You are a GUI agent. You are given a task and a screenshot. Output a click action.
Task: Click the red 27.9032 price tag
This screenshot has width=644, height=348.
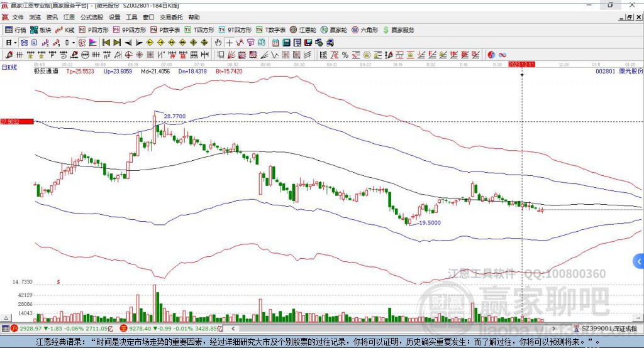tap(17, 121)
